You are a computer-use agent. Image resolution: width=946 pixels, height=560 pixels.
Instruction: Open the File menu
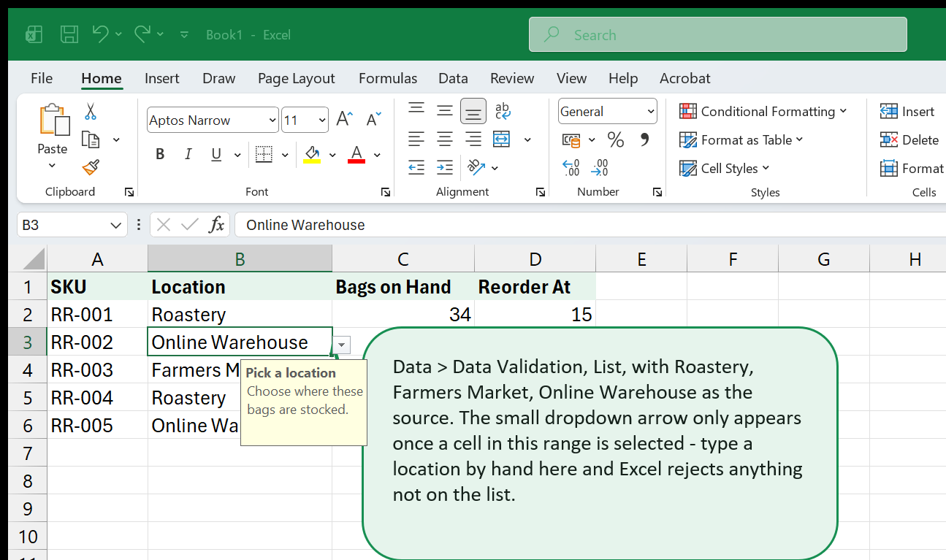(x=42, y=78)
